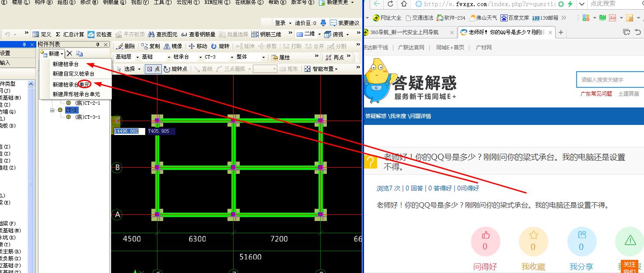The image size is (644, 273).
Task: Open 佛山天气 bookmark
Action: 483,18
